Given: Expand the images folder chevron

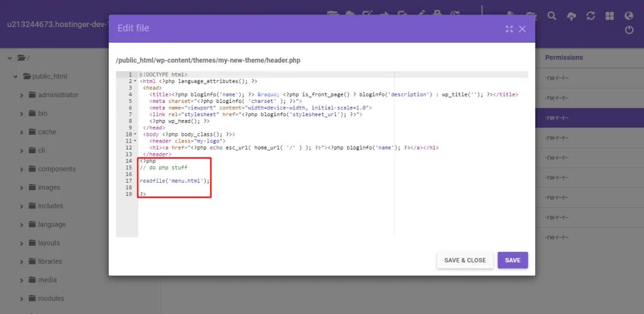Looking at the screenshot, I should click(x=21, y=188).
